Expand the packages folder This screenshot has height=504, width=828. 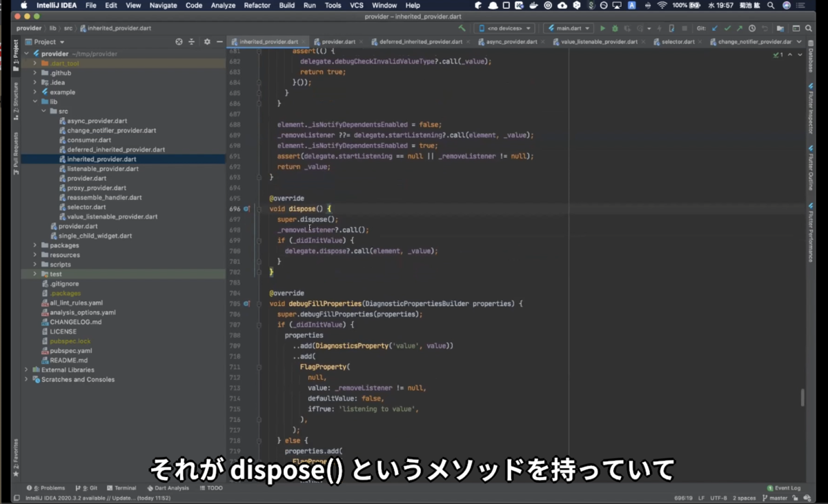click(x=34, y=245)
